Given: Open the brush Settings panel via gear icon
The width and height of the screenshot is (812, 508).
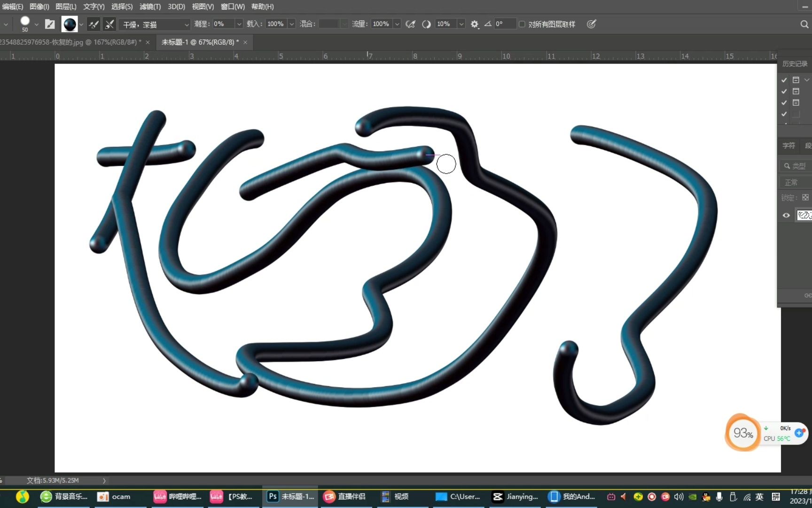Looking at the screenshot, I should [x=475, y=24].
